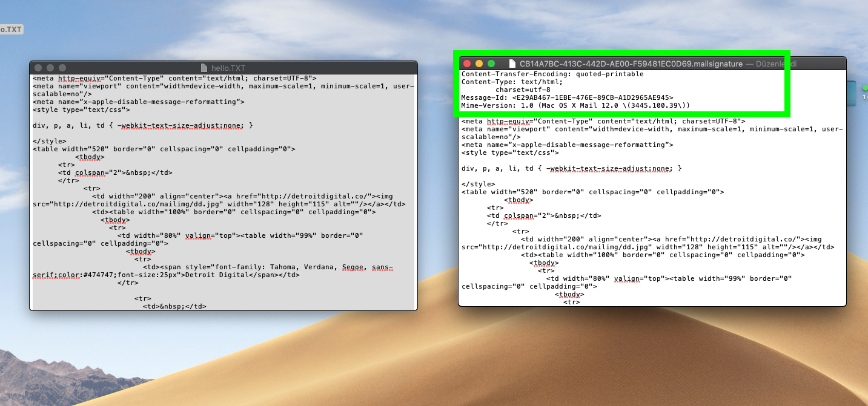Click the Düzenlendi edited indicator in the title bar
Screen dimensions: 868x406
pyautogui.click(x=778, y=63)
